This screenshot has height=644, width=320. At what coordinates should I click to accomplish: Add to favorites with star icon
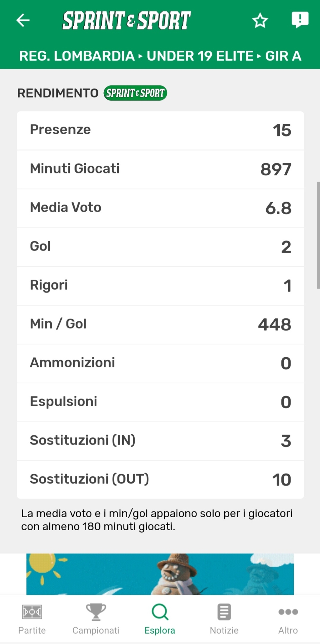tap(260, 20)
